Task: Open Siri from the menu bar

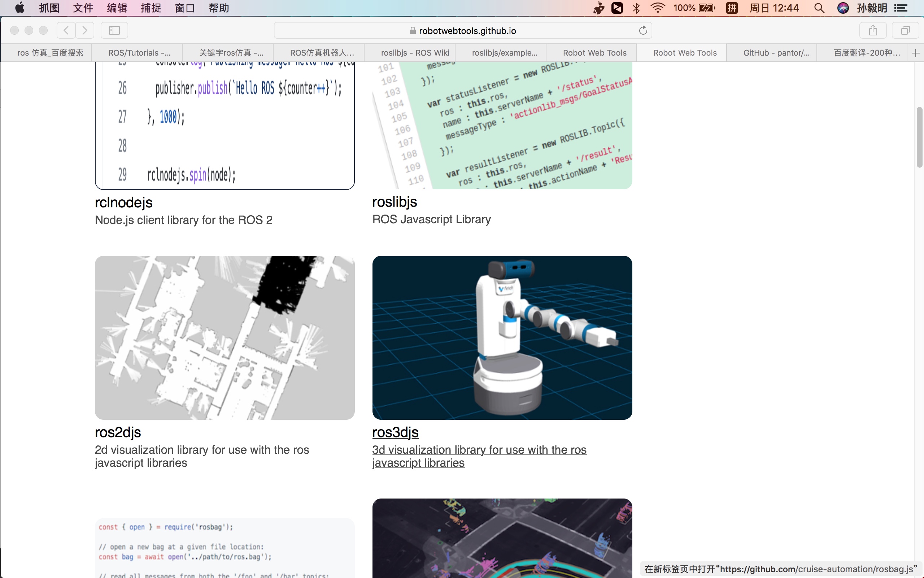Action: pos(843,8)
